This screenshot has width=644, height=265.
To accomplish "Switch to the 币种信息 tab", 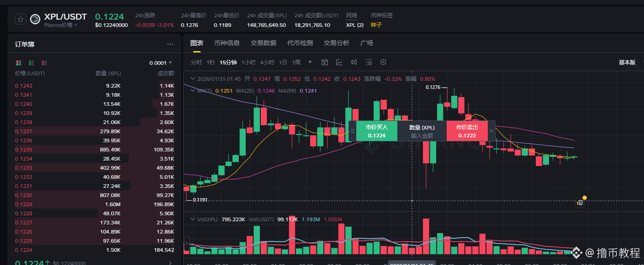I will [227, 43].
